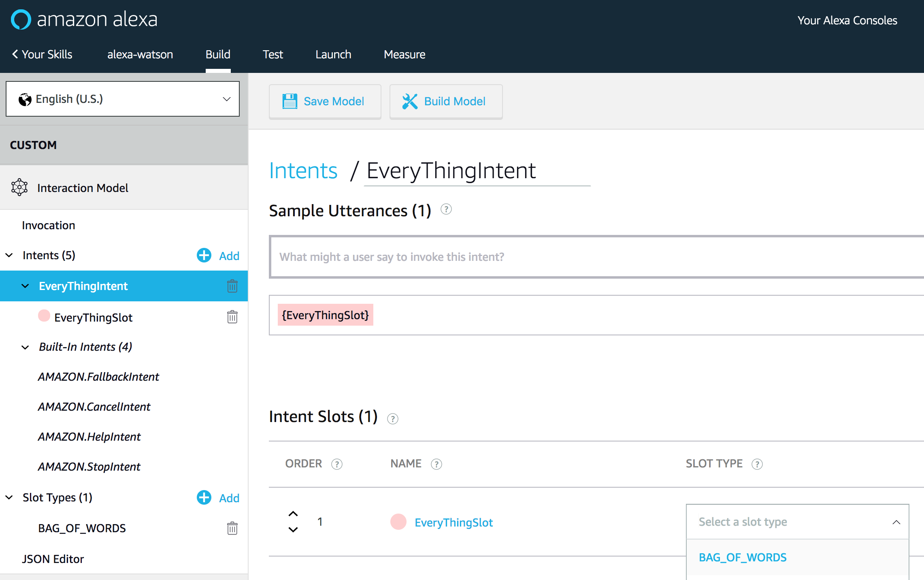Move slot order down with arrow

click(293, 530)
